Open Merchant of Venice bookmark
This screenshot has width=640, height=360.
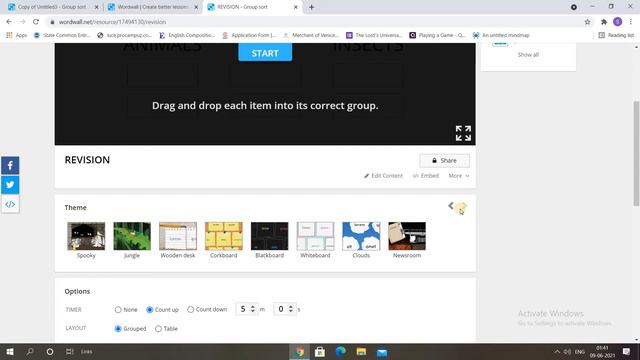pyautogui.click(x=311, y=36)
